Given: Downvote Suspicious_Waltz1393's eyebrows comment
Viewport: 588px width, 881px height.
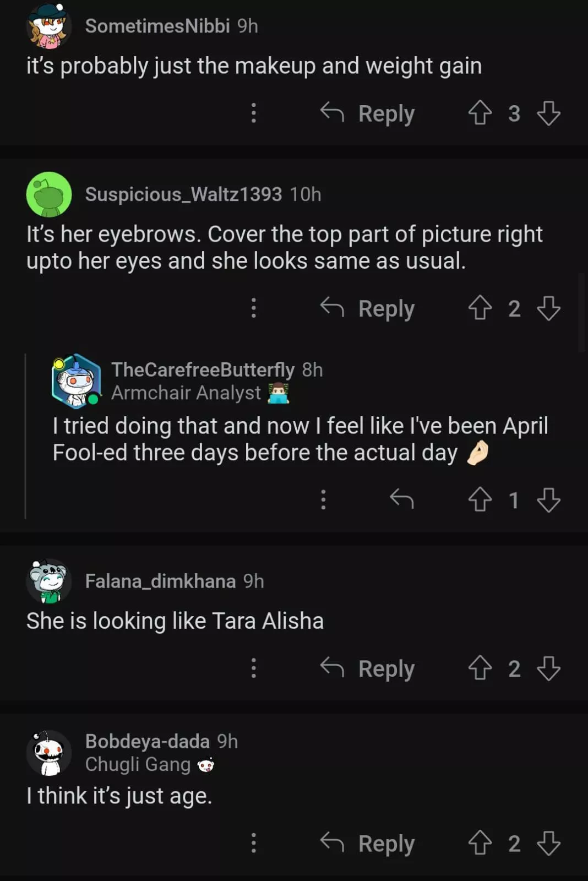Looking at the screenshot, I should click(548, 308).
